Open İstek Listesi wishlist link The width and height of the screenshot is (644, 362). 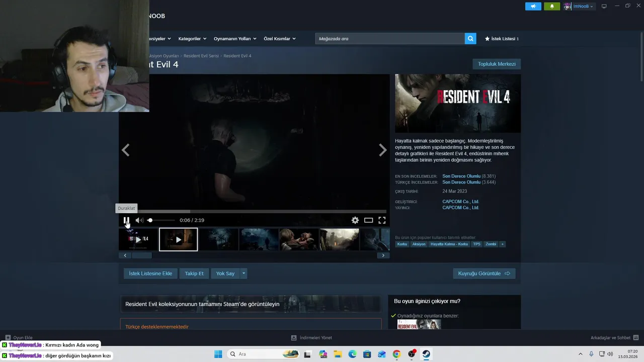coord(502,39)
